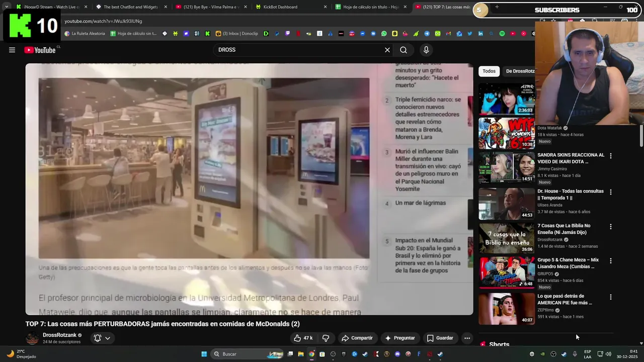
Task: Open File Explorer from the taskbar
Action: pyautogui.click(x=301, y=354)
